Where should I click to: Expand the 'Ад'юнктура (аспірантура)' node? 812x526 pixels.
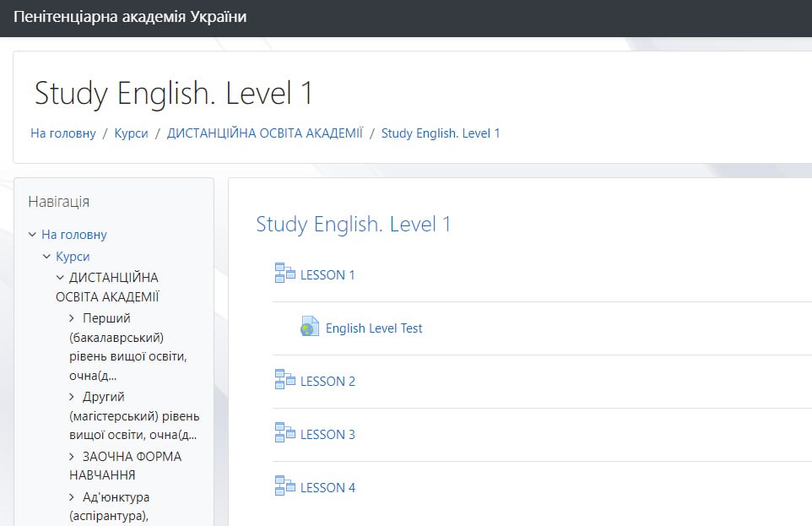(x=73, y=497)
